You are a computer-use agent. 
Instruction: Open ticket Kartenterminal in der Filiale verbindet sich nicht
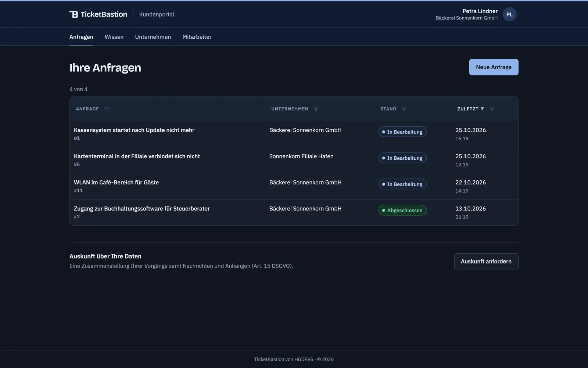pyautogui.click(x=137, y=156)
